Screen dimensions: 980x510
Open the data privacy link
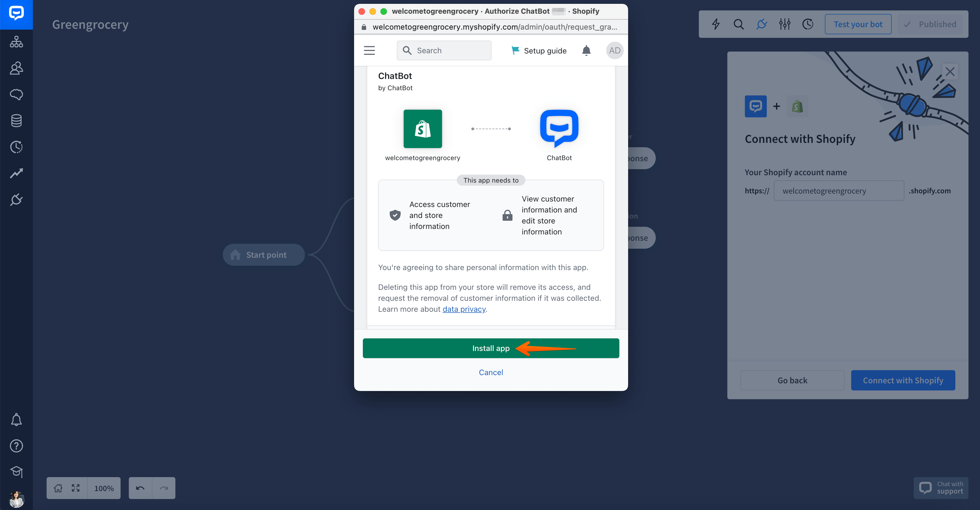click(x=464, y=309)
